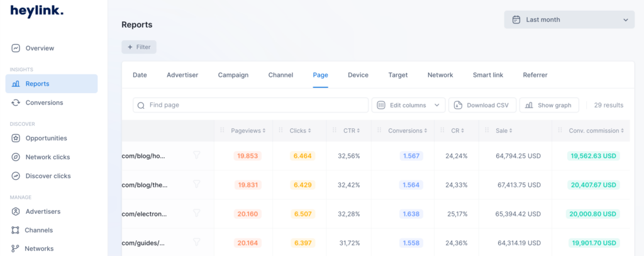This screenshot has width=644, height=256.
Task: Add a filter with the Filter button
Action: point(139,47)
